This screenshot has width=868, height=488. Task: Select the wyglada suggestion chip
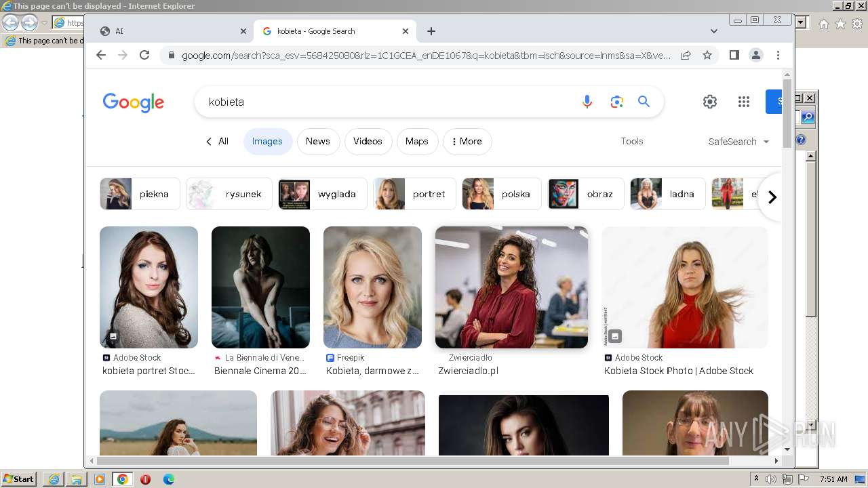(323, 194)
